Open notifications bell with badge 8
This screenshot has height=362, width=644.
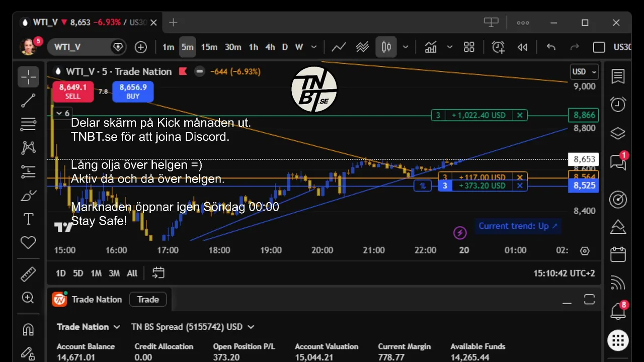coord(618,312)
